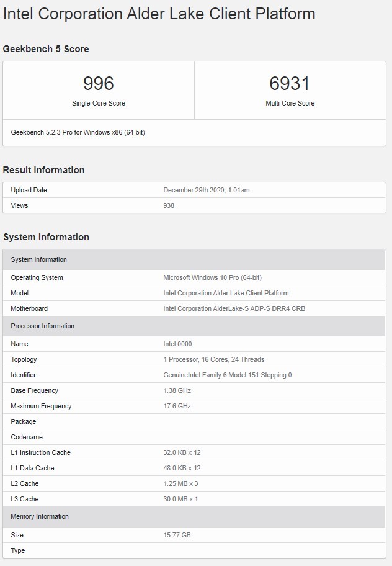Click the 'Codename' row label
This screenshot has width=392, height=566.
(x=27, y=437)
